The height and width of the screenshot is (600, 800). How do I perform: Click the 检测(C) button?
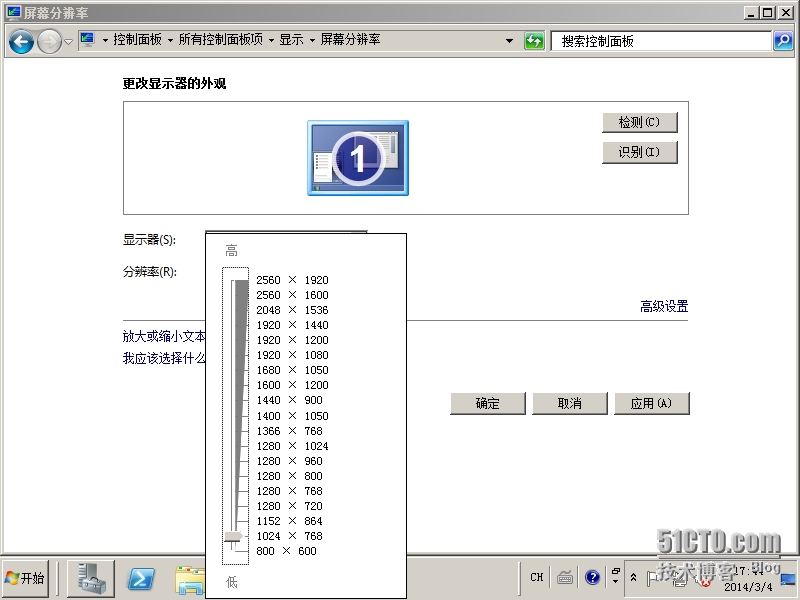[640, 122]
